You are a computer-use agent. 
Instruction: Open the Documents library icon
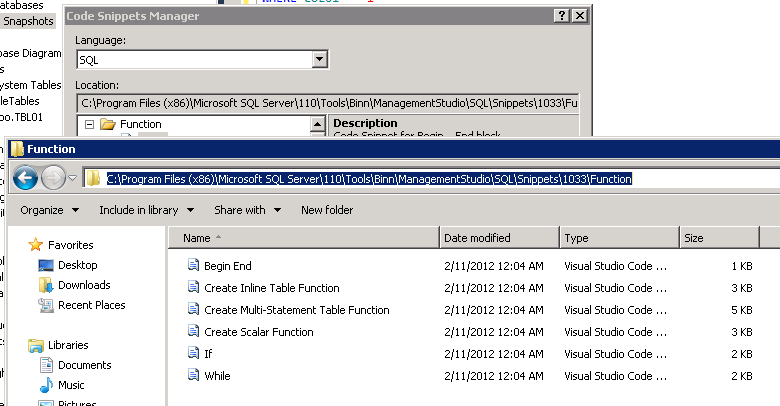pos(46,365)
